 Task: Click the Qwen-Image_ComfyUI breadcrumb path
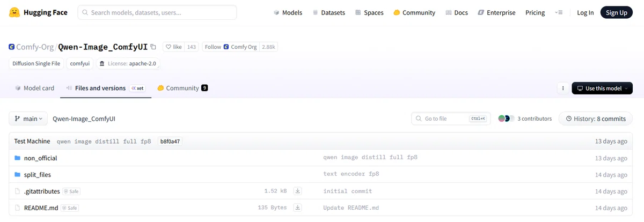(84, 119)
